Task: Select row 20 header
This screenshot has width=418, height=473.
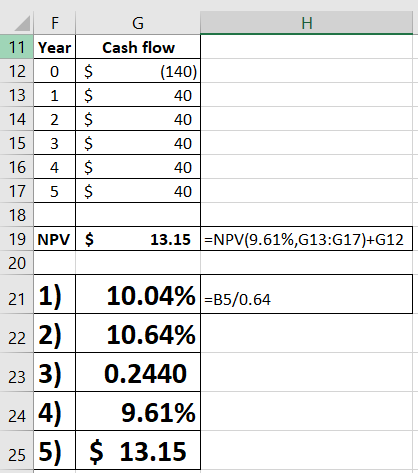Action: point(17,263)
